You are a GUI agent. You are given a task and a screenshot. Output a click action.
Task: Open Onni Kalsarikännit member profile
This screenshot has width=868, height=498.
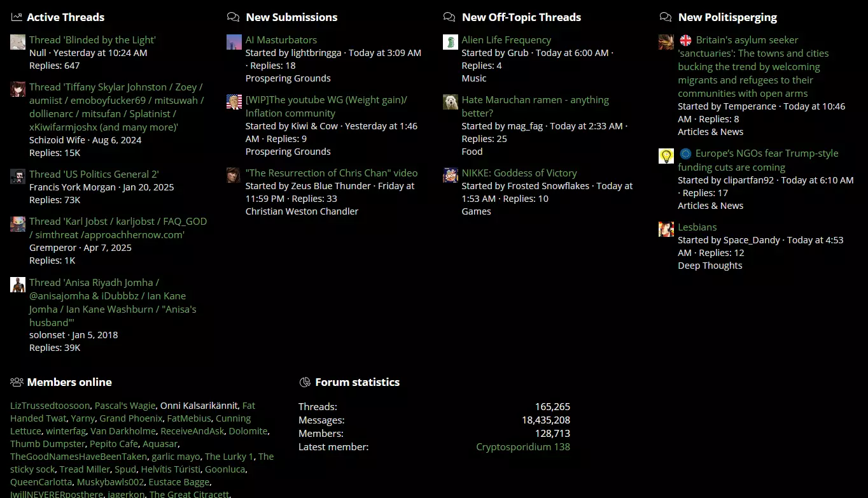click(x=199, y=406)
